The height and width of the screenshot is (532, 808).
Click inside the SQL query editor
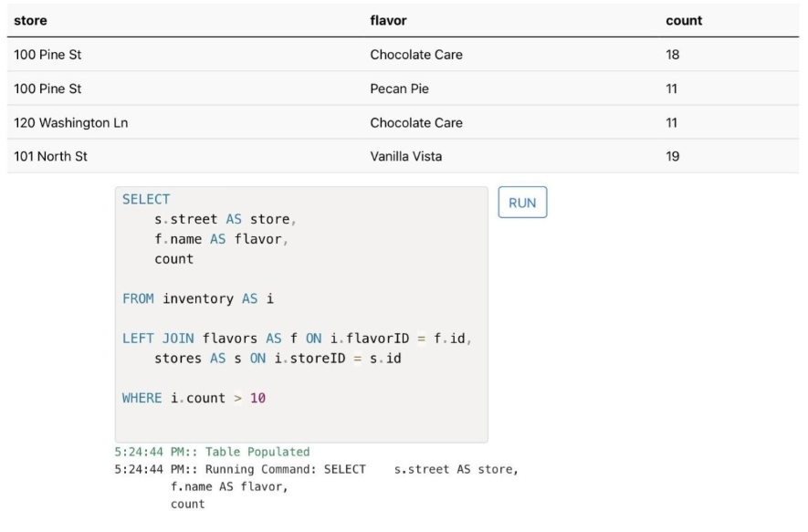301,314
